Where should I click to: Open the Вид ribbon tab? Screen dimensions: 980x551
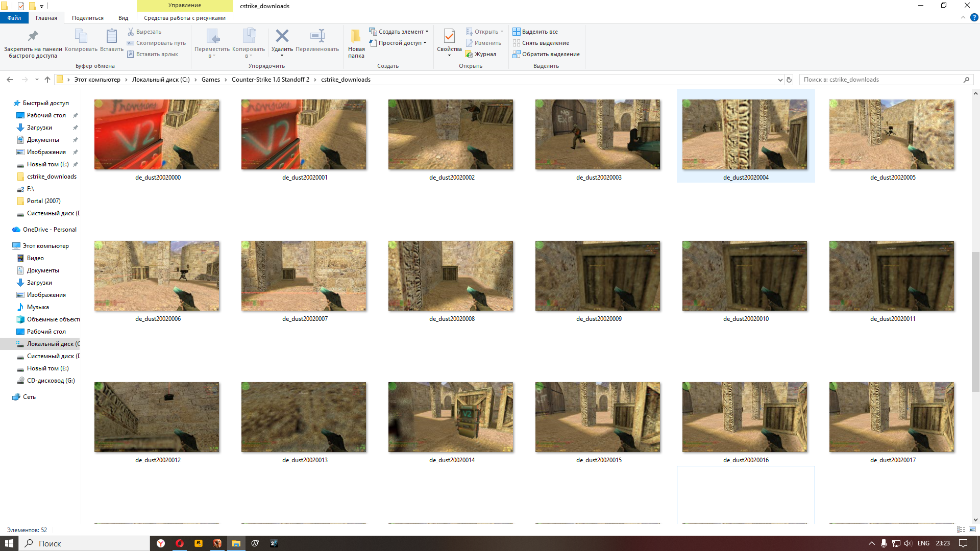coord(123,18)
